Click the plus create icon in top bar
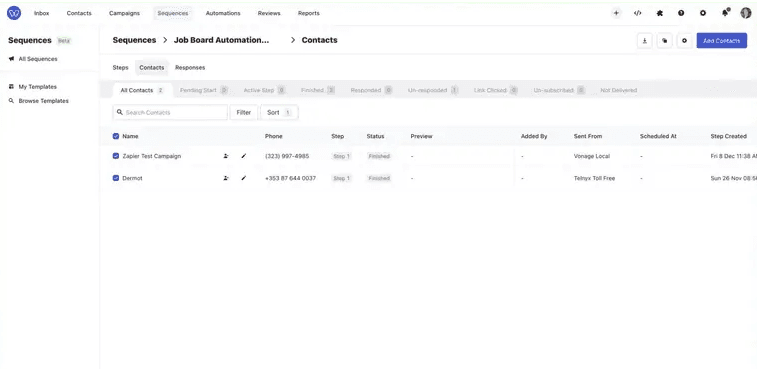Viewport: 757px width, 369px height. pyautogui.click(x=616, y=13)
